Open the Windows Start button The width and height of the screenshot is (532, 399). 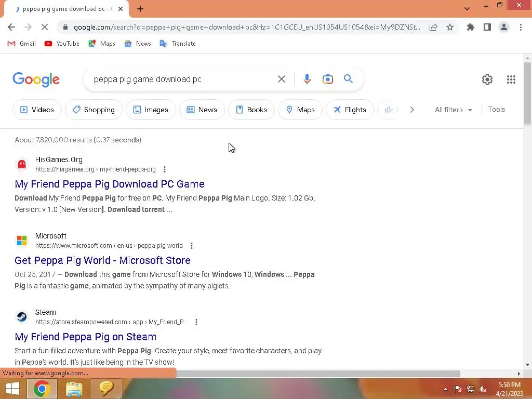click(12, 389)
